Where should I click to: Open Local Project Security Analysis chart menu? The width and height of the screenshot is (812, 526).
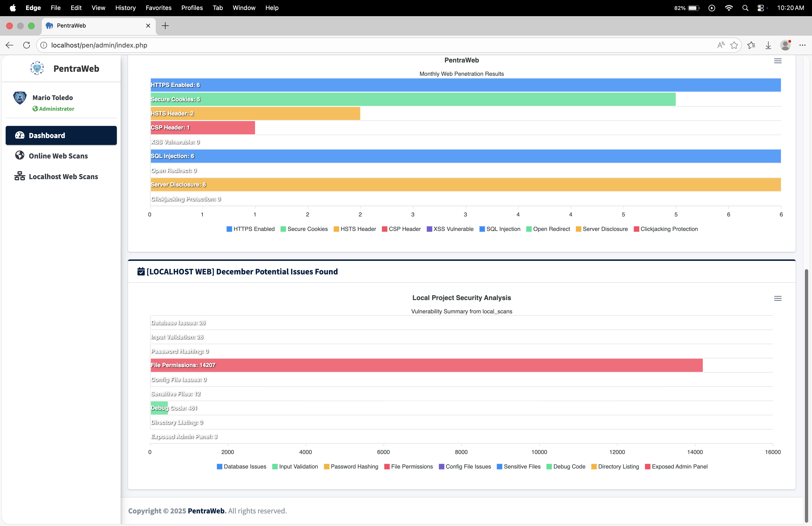tap(778, 299)
